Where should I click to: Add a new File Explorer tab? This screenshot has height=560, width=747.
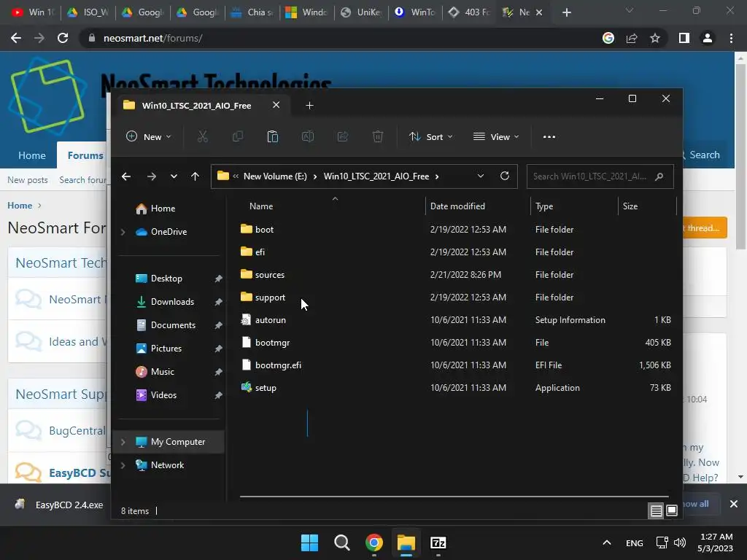click(309, 106)
